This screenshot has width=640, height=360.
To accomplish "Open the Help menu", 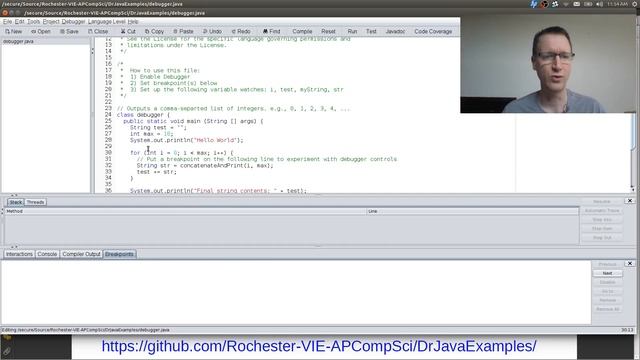I will coord(133,22).
